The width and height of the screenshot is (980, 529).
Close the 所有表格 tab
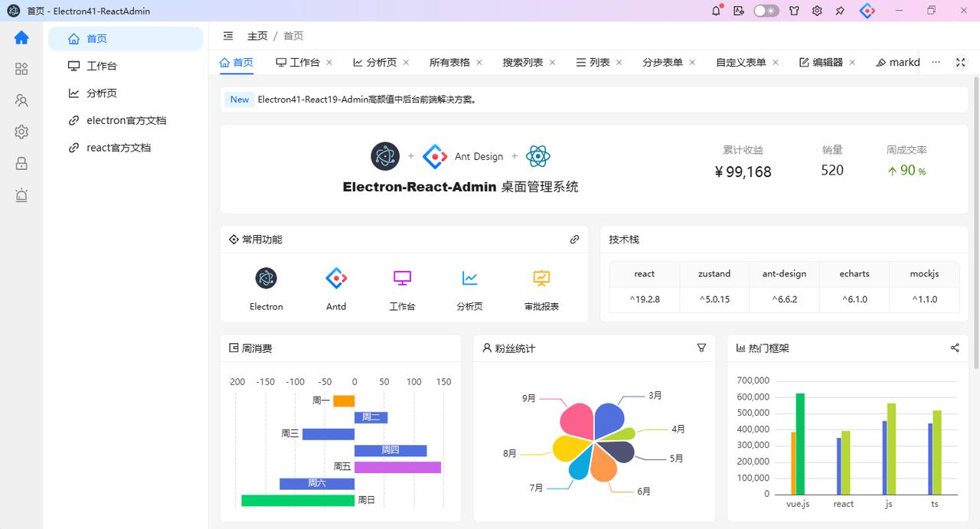(479, 63)
